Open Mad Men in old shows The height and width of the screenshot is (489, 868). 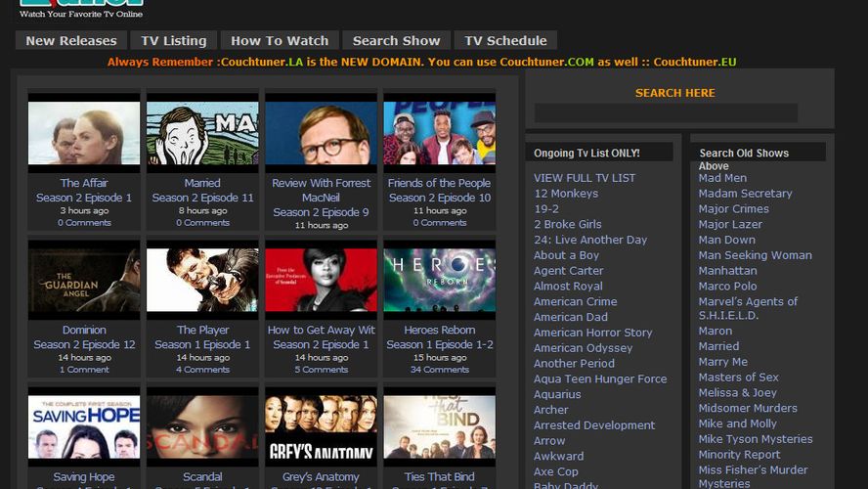pos(722,178)
